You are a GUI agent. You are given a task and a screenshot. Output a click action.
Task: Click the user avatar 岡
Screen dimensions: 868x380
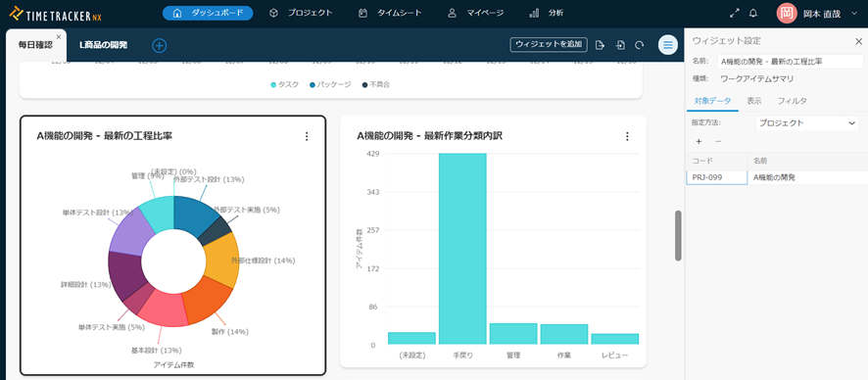[x=786, y=14]
